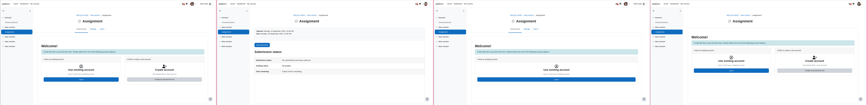Open MDLQA-19339 breadcrumb link in third window
This screenshot has height=105, width=868.
(x=516, y=15)
